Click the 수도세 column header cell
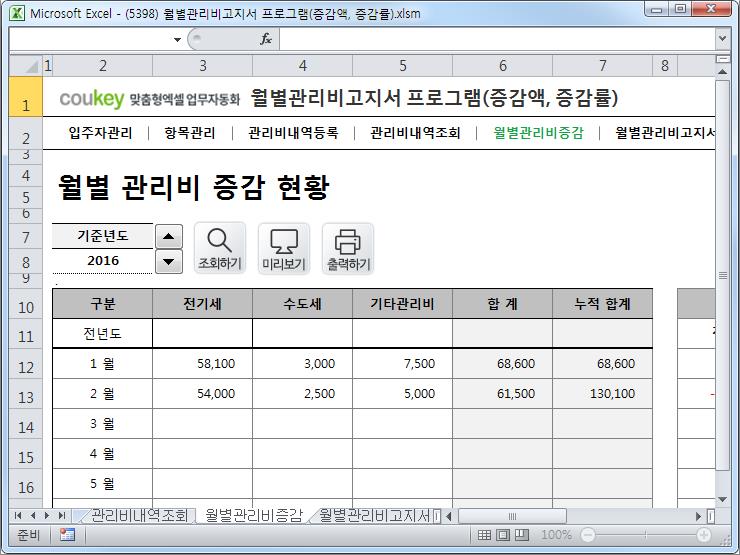This screenshot has width=740, height=555. coord(303,304)
